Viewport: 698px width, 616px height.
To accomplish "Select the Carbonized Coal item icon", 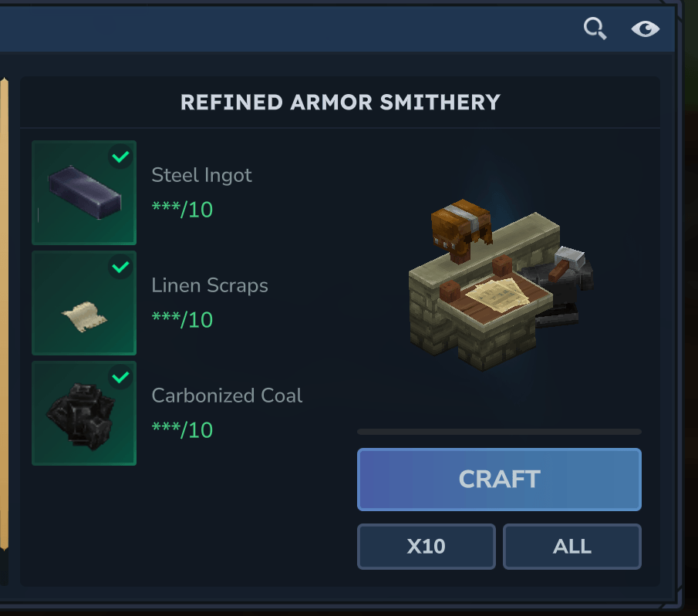I will pyautogui.click(x=84, y=413).
